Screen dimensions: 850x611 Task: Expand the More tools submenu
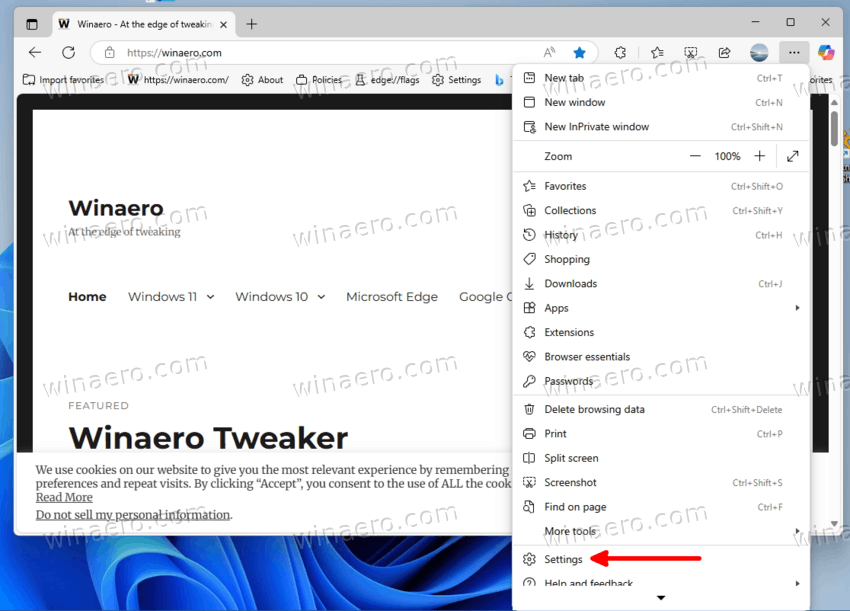point(661,531)
